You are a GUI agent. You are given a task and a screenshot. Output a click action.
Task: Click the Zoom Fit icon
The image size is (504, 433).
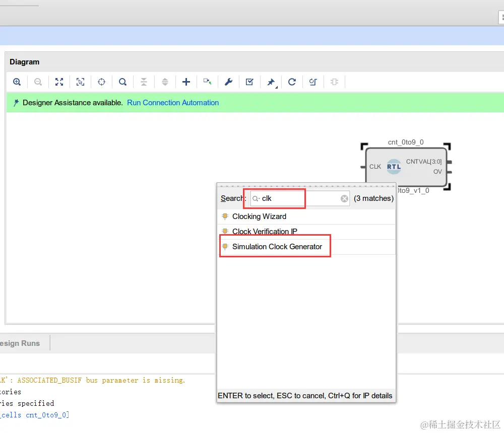coord(59,82)
